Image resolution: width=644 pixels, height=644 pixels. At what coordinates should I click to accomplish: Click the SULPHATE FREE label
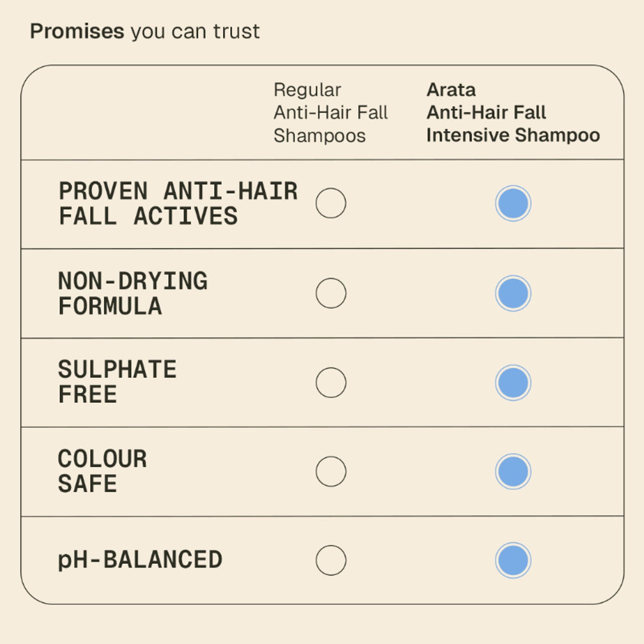point(117,382)
